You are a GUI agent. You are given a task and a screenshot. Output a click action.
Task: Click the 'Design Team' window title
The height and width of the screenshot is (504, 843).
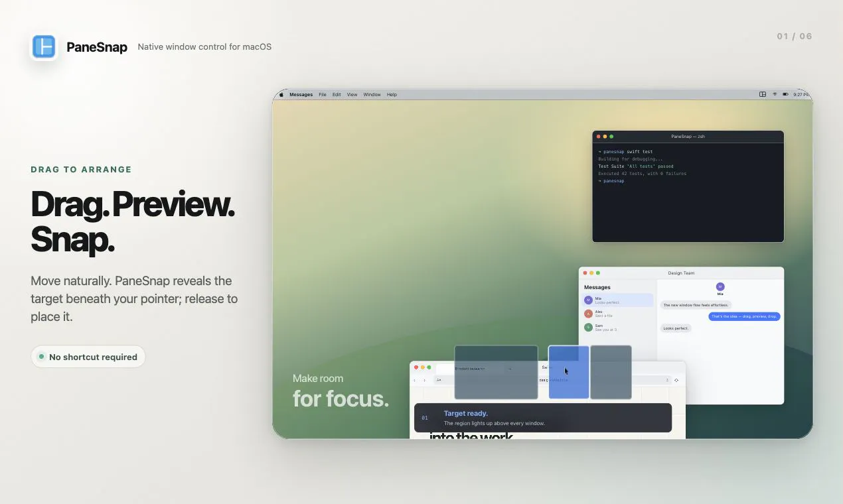tap(681, 273)
